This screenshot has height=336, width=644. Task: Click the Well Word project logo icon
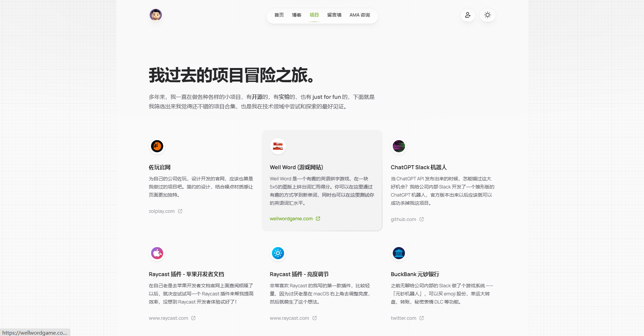(x=278, y=146)
